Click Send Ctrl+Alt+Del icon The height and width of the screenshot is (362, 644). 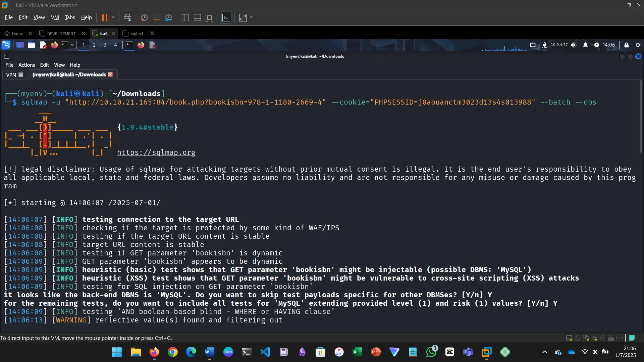127,17
